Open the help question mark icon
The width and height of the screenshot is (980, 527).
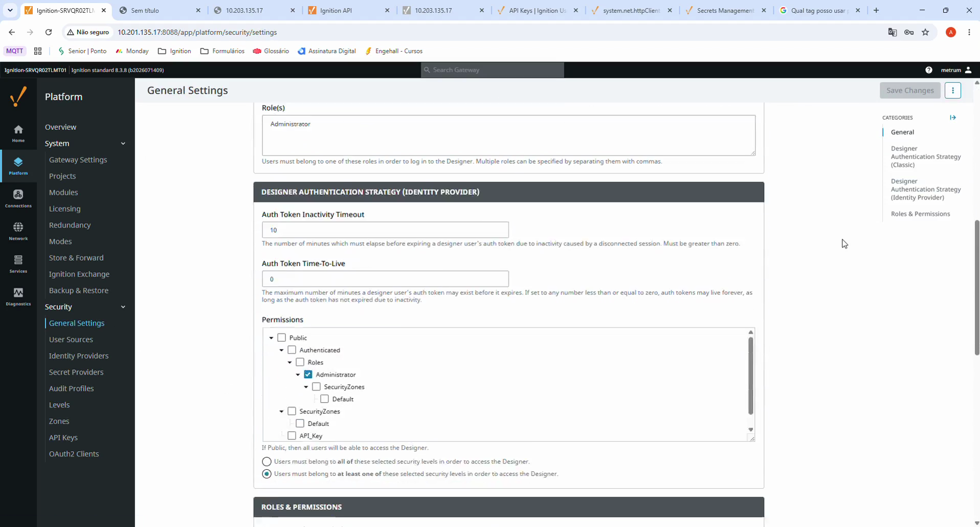click(x=929, y=70)
